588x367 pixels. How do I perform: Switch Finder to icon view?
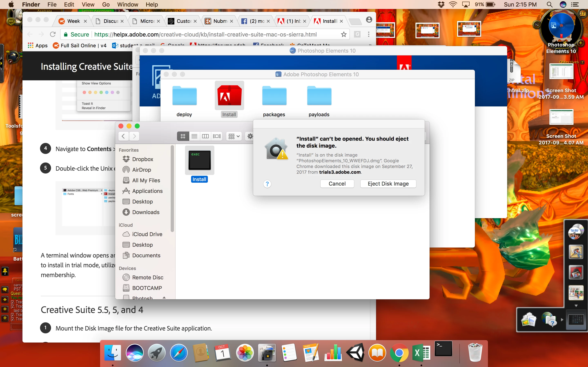[x=183, y=136]
